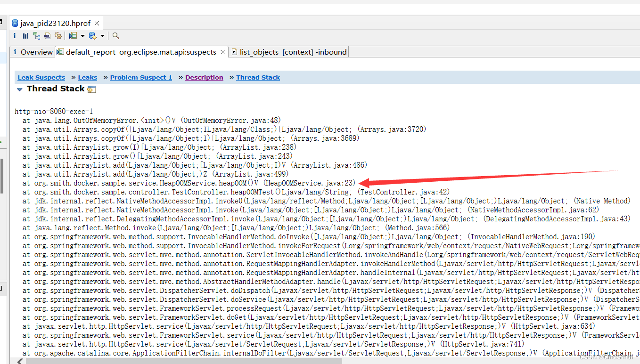The height and width of the screenshot is (364, 640).
Task: Click the FrameworkServlet.processRequest stack line
Action: [x=331, y=308]
